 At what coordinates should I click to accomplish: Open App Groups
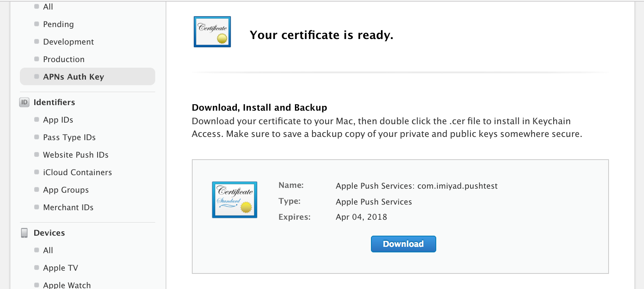click(66, 190)
